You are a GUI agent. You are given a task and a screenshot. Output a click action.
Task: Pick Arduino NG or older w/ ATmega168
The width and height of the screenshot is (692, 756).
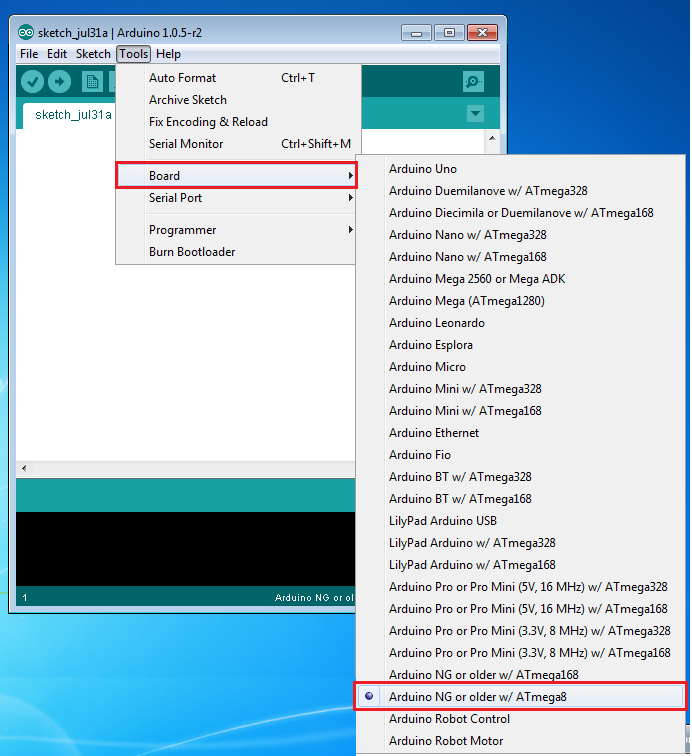pos(520,675)
